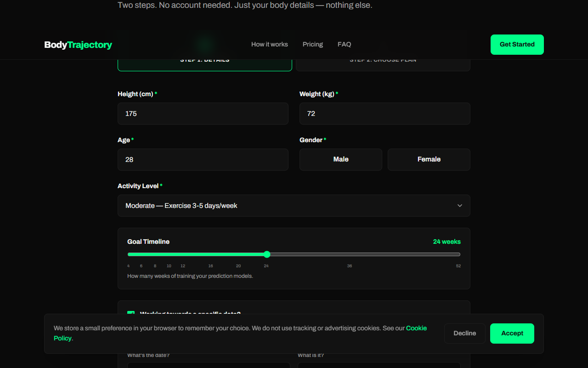The image size is (588, 368).
Task: Focus the Weight (kg) input field
Action: pos(385,114)
